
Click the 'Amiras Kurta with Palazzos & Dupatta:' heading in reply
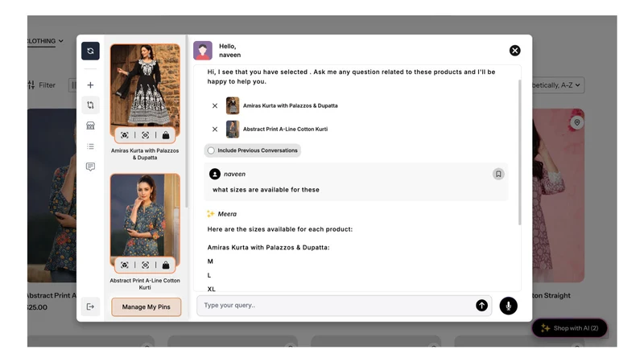click(268, 248)
